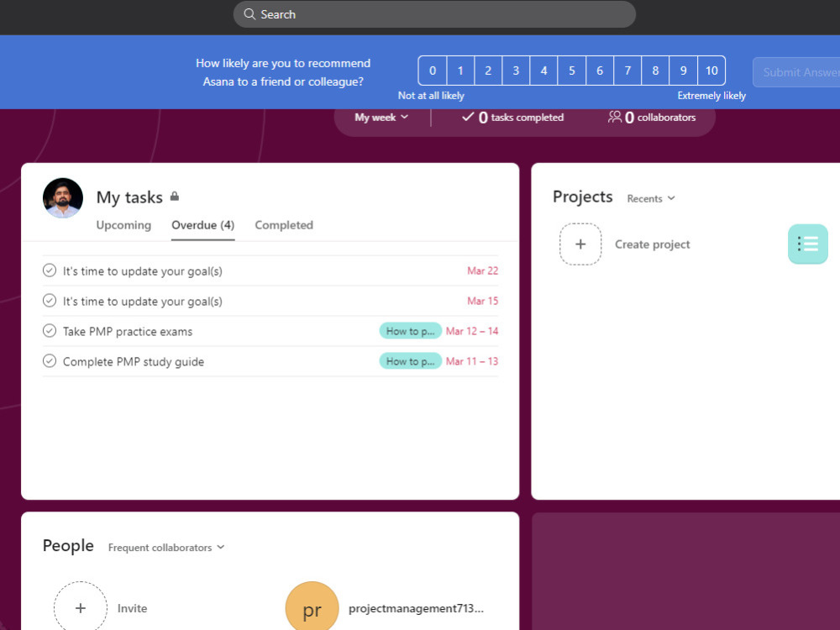Image resolution: width=840 pixels, height=630 pixels.
Task: Mark the Mar 15 goal update task complete
Action: [50, 301]
